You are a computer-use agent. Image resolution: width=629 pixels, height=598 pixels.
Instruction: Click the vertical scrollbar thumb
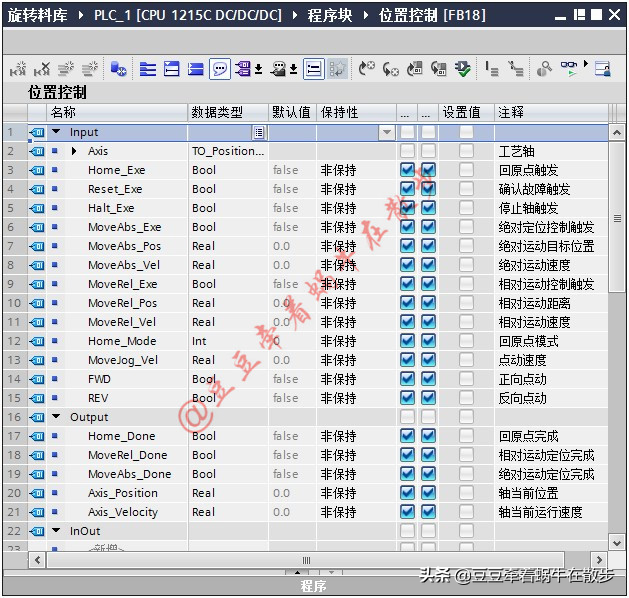pyautogui.click(x=617, y=217)
